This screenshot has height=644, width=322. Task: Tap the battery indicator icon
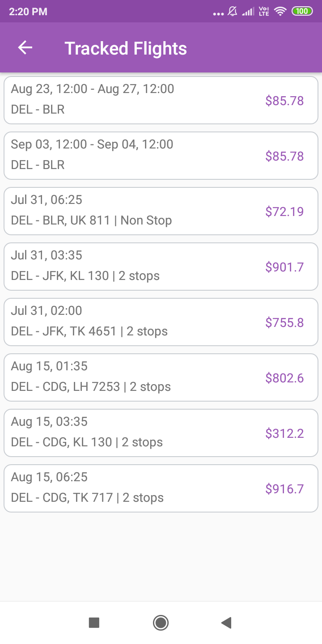(302, 12)
